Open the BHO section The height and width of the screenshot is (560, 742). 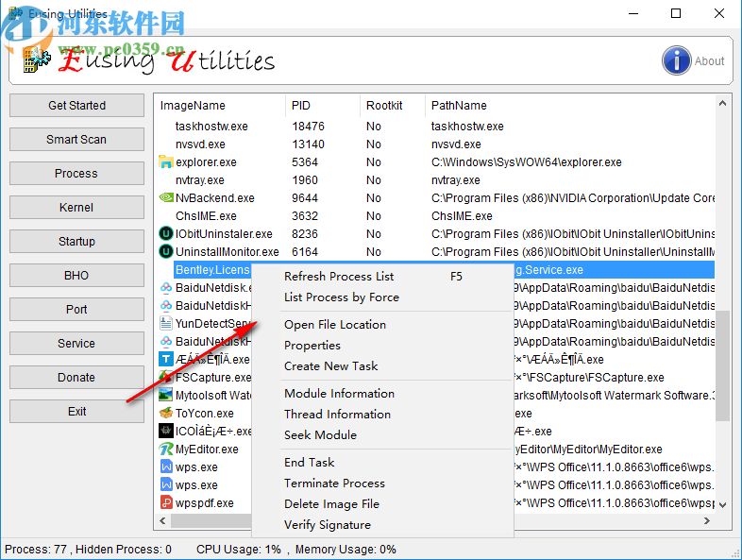click(76, 276)
